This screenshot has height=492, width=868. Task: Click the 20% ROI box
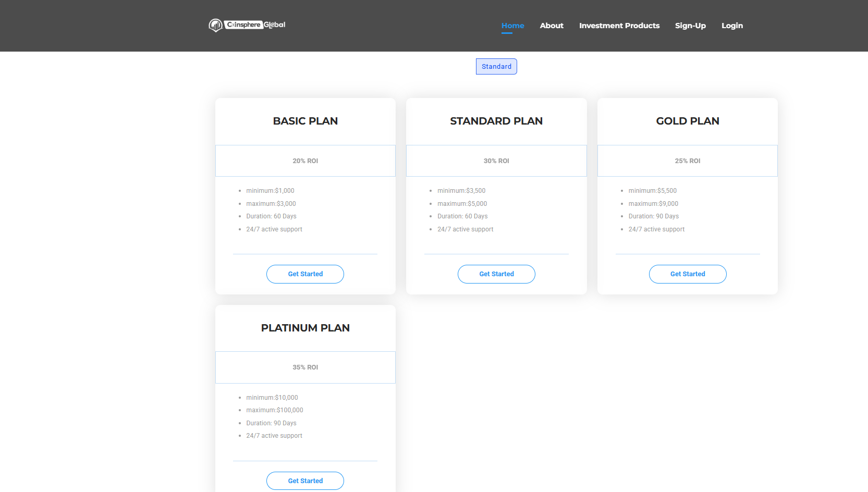[x=305, y=161]
